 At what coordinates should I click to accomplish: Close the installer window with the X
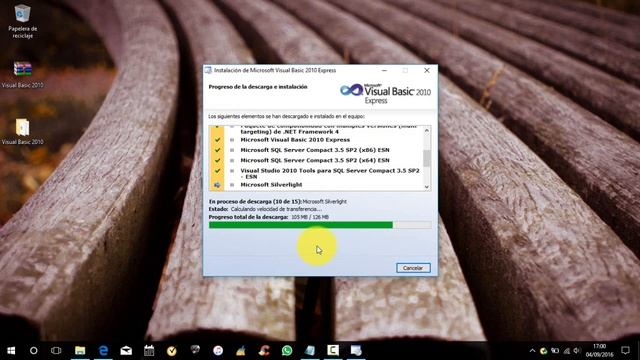coord(427,70)
